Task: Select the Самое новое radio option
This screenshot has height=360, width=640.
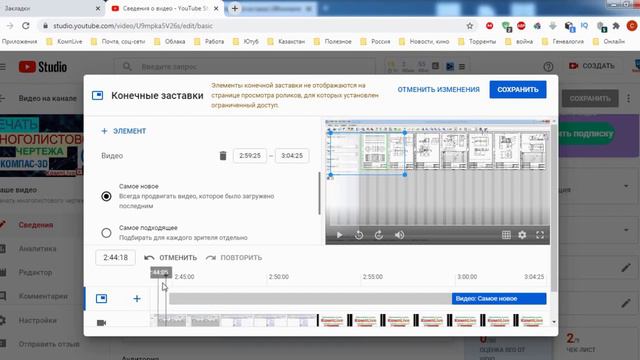Action: 106,196
